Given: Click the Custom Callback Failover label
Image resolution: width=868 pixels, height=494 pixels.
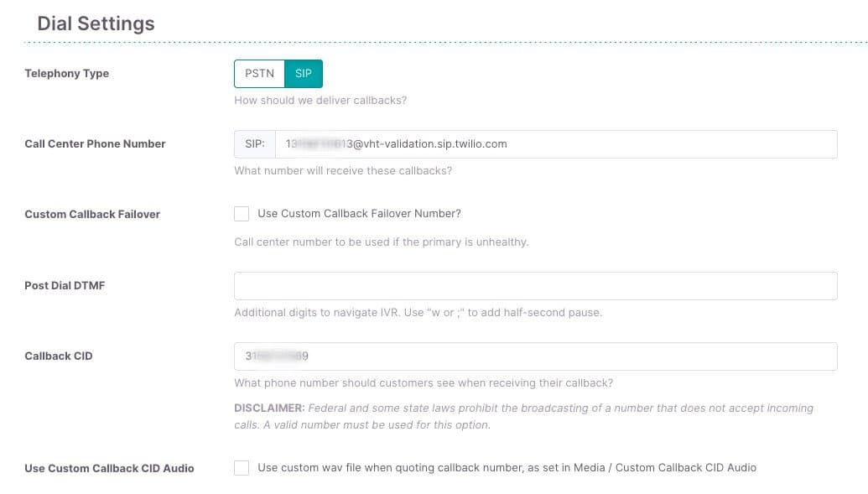Looking at the screenshot, I should click(92, 214).
